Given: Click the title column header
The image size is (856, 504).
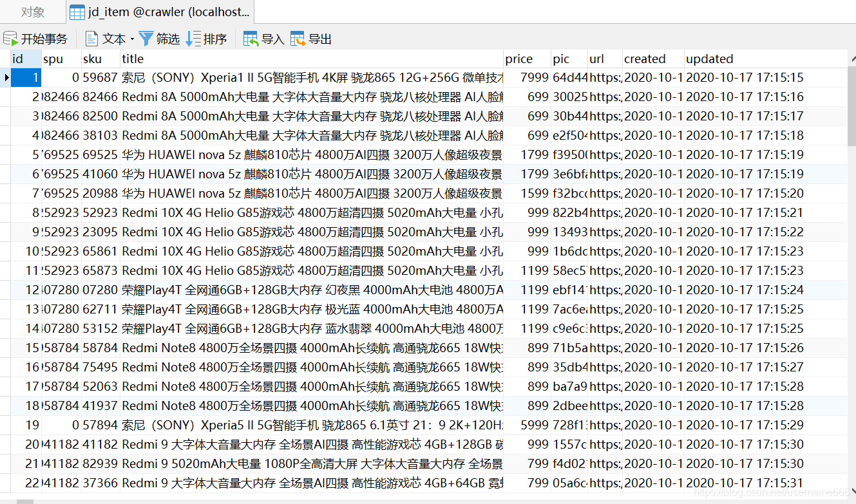Looking at the screenshot, I should click(x=312, y=59).
